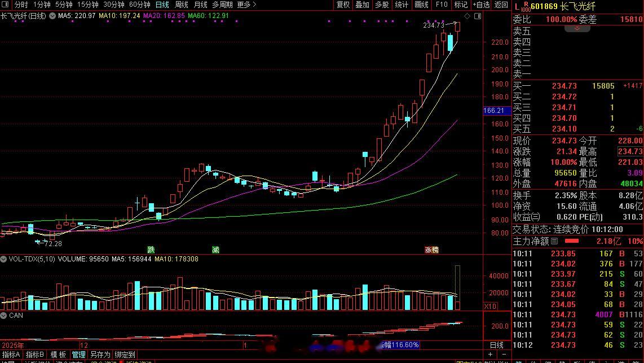Select the 日线 daily period

click(162, 5)
